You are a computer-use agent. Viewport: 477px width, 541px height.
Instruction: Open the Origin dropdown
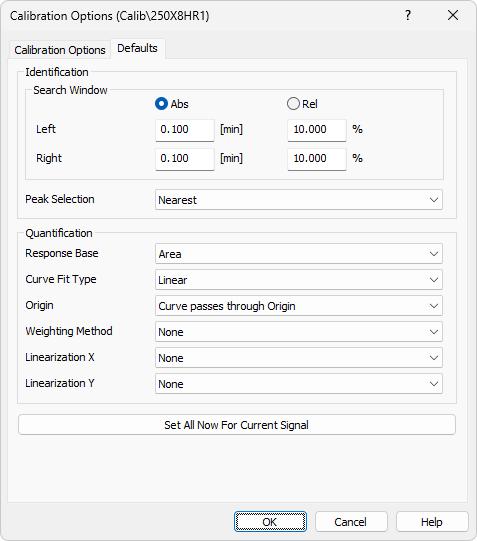coord(299,305)
